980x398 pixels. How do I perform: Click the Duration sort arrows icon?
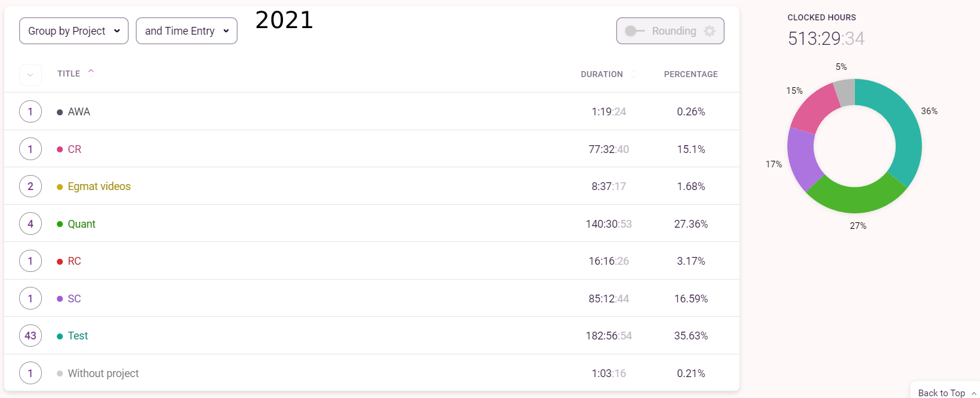tap(634, 74)
